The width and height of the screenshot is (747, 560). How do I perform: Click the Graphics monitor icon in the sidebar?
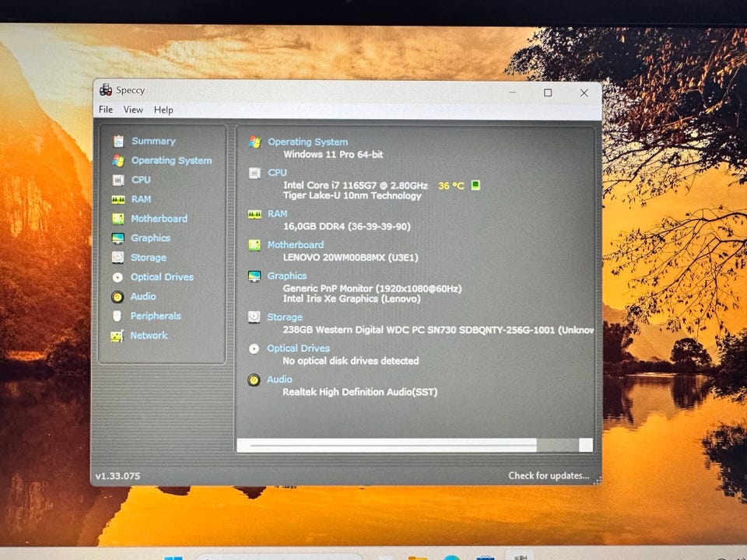pyautogui.click(x=117, y=238)
